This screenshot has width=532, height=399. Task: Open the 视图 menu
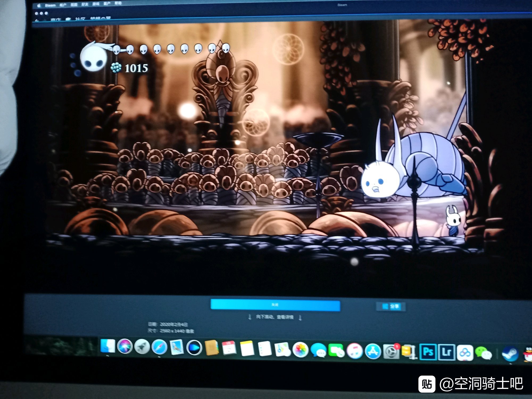click(74, 5)
